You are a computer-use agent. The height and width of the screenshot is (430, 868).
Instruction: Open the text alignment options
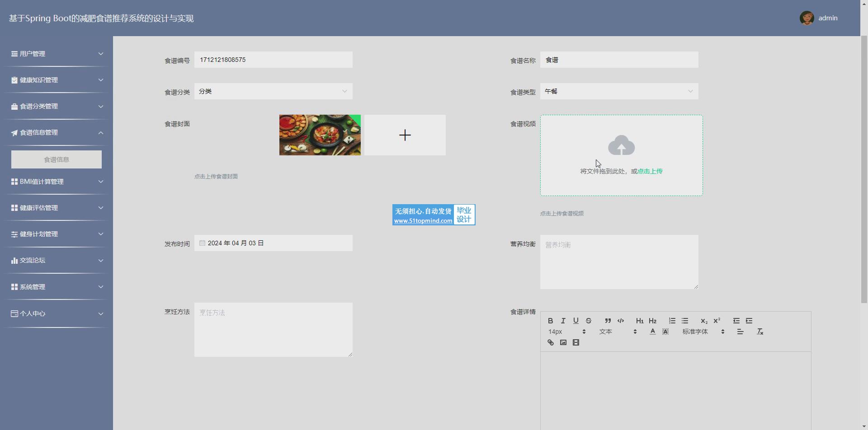click(740, 332)
